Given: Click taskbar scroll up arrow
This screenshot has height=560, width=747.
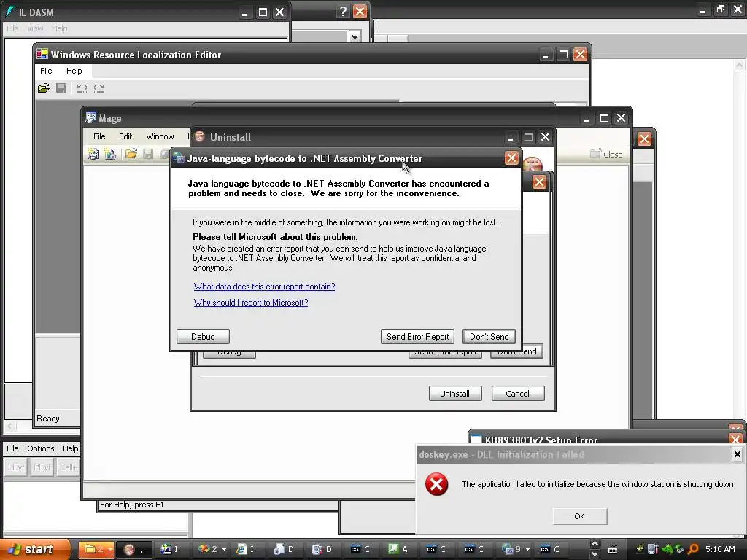Looking at the screenshot, I should tap(595, 544).
